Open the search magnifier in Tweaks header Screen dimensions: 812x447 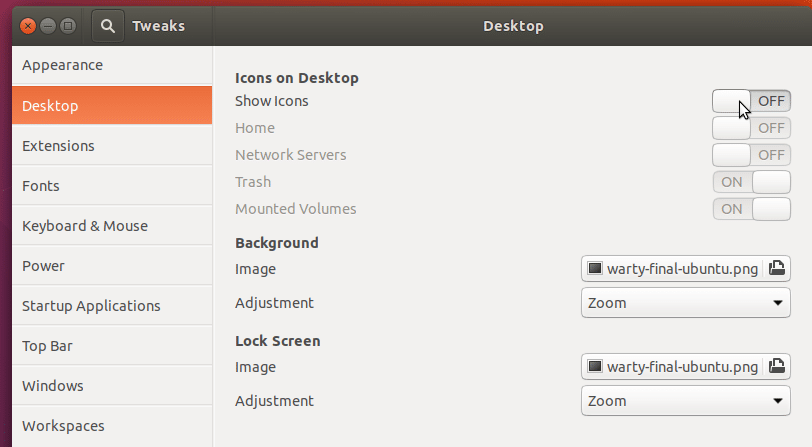(108, 26)
